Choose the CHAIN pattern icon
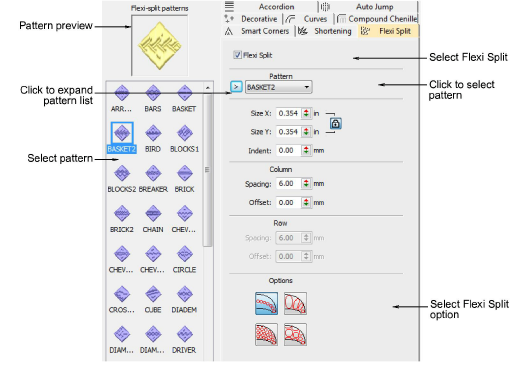This screenshot has height=382, width=520. point(153,214)
